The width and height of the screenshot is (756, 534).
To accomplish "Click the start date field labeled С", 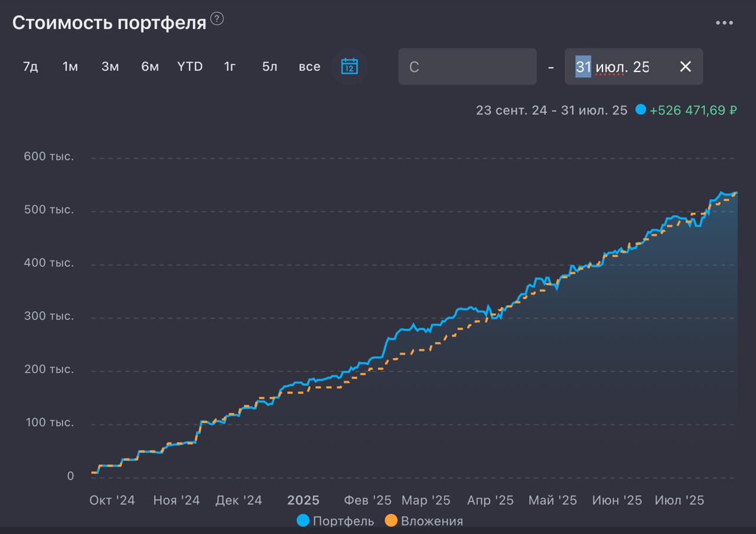I will [467, 67].
